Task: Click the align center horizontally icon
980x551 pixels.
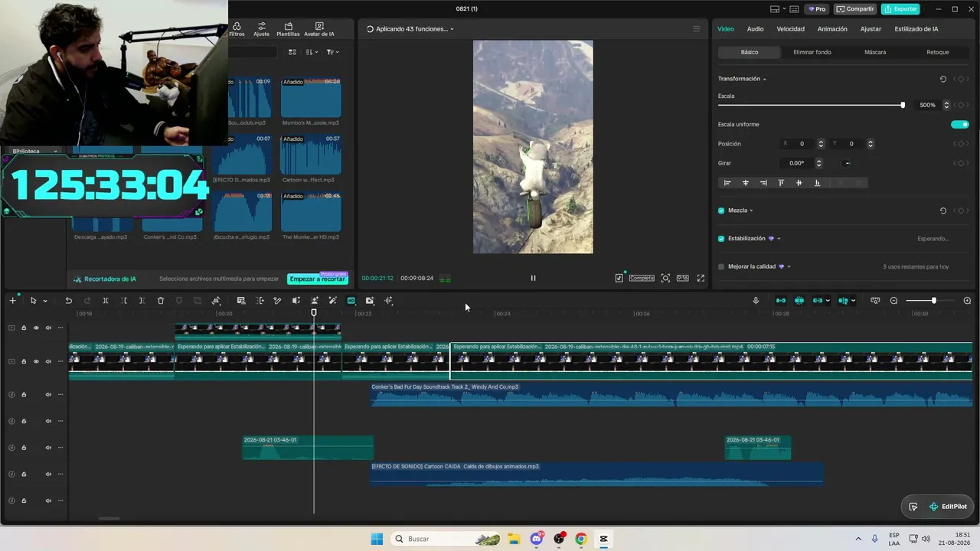Action: [745, 183]
